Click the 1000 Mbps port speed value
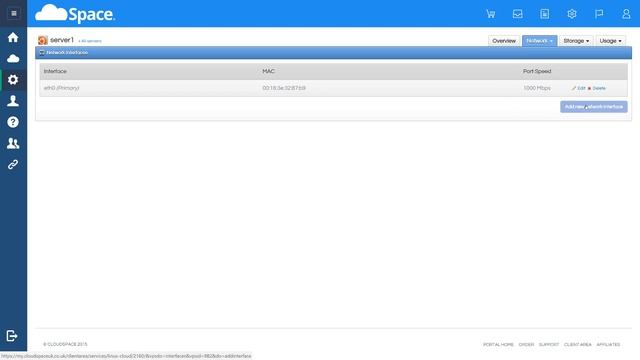 (x=537, y=88)
